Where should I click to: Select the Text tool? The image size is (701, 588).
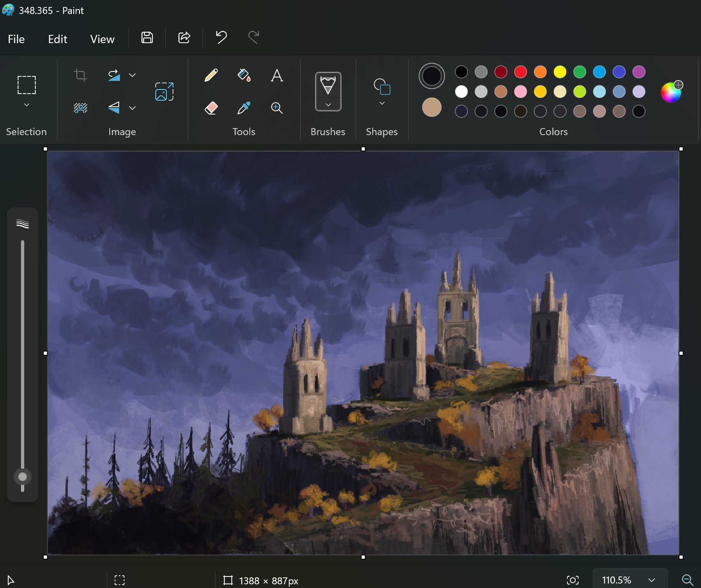277,75
